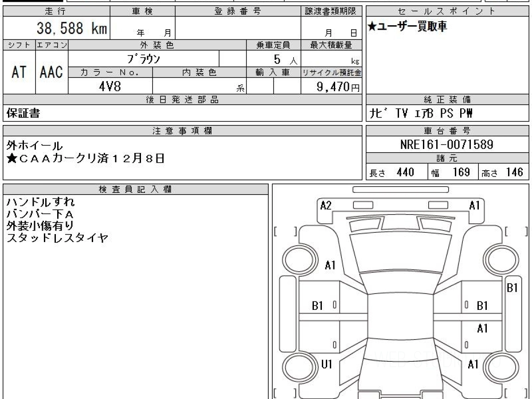
Task: Select the ★ユーザー買取車 sales point
Action: (407, 27)
